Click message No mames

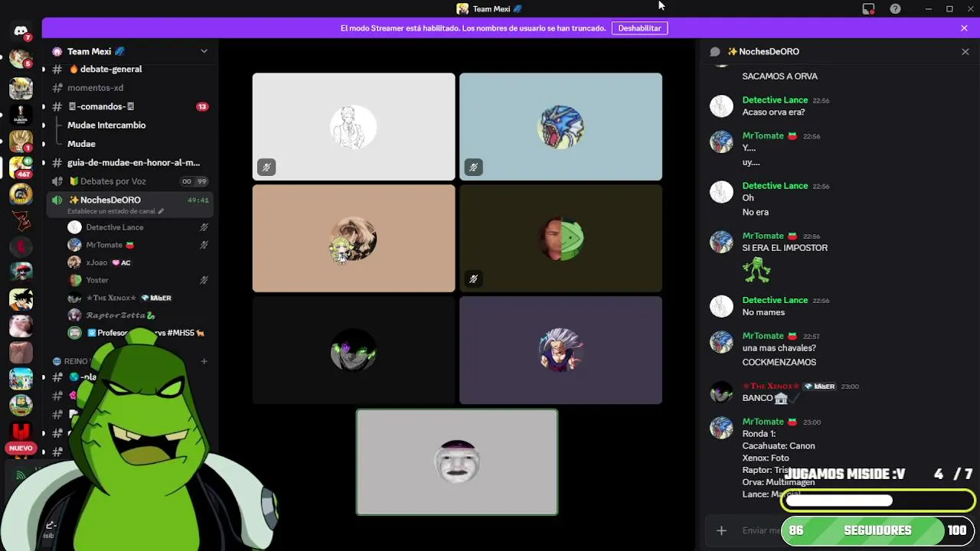coord(763,312)
